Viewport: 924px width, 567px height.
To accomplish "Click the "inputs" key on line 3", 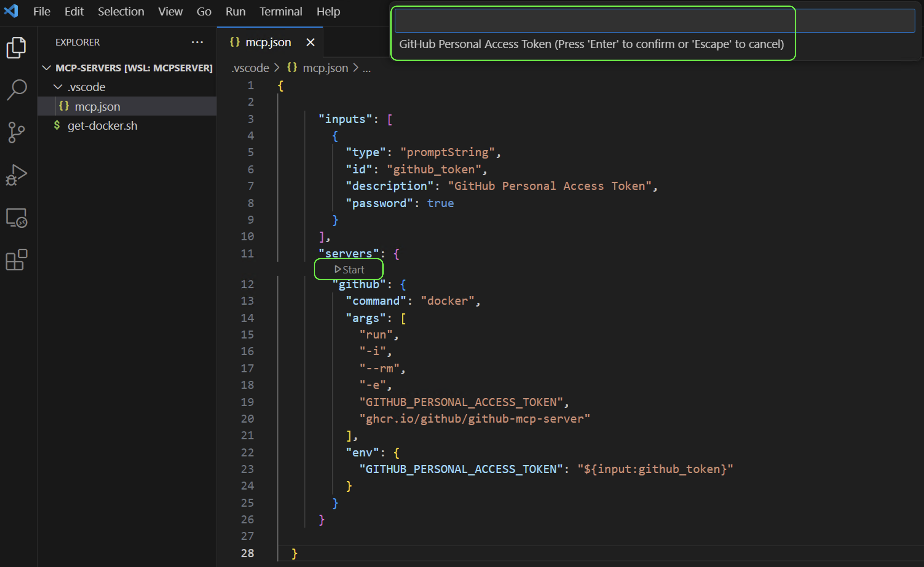I will [345, 119].
